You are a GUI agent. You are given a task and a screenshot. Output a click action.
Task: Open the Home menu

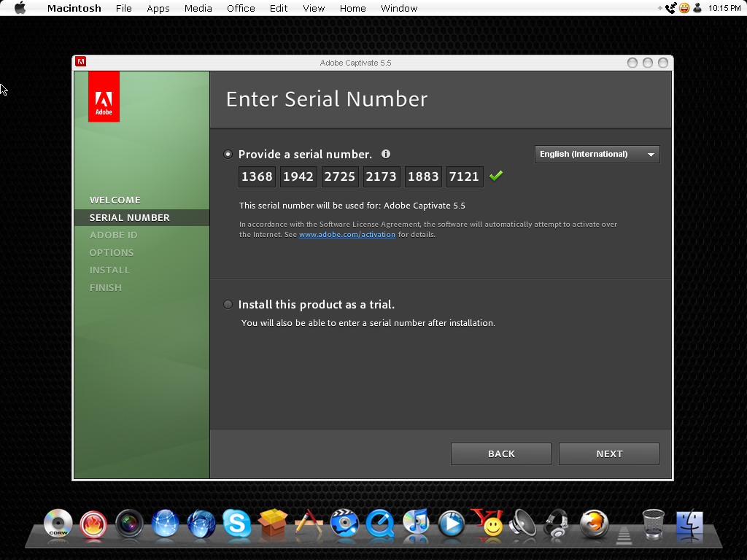[353, 8]
